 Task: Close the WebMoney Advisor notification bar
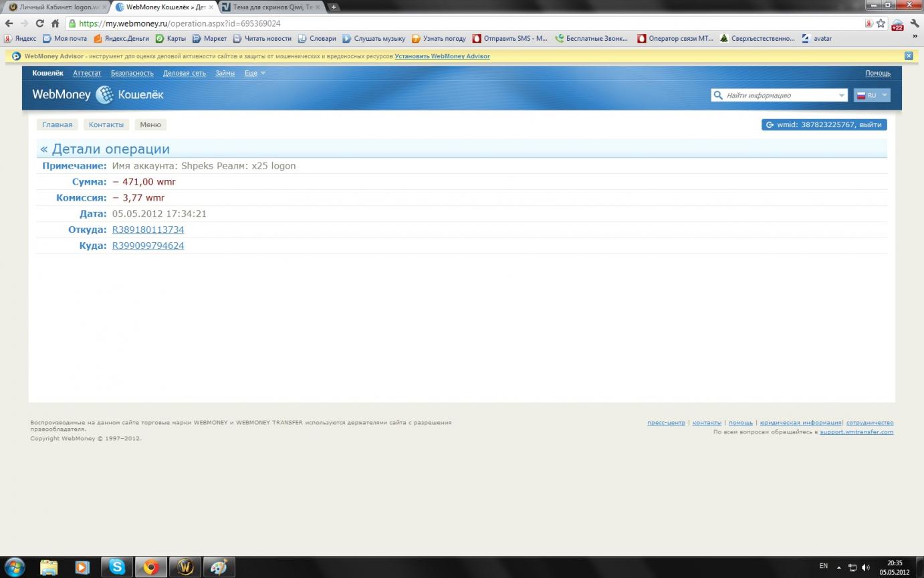pos(909,56)
